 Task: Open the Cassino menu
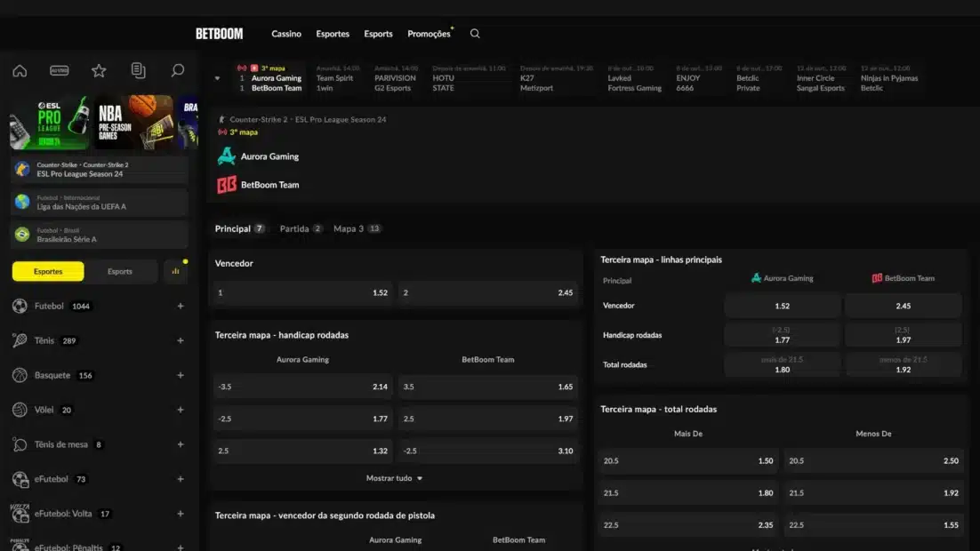coord(286,34)
